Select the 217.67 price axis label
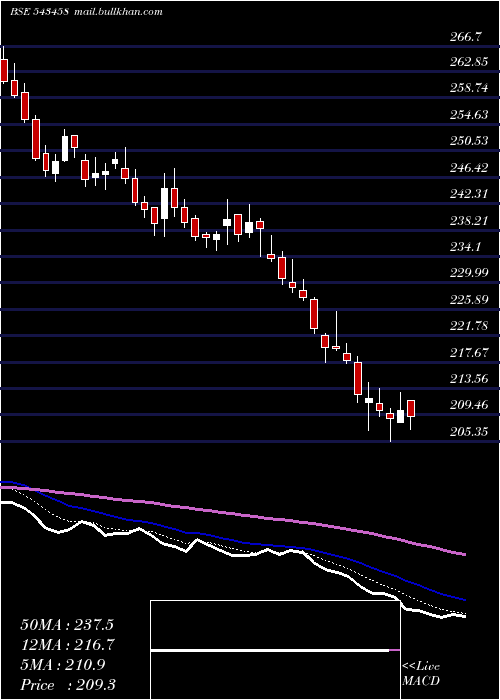500x700 pixels. coord(469,353)
